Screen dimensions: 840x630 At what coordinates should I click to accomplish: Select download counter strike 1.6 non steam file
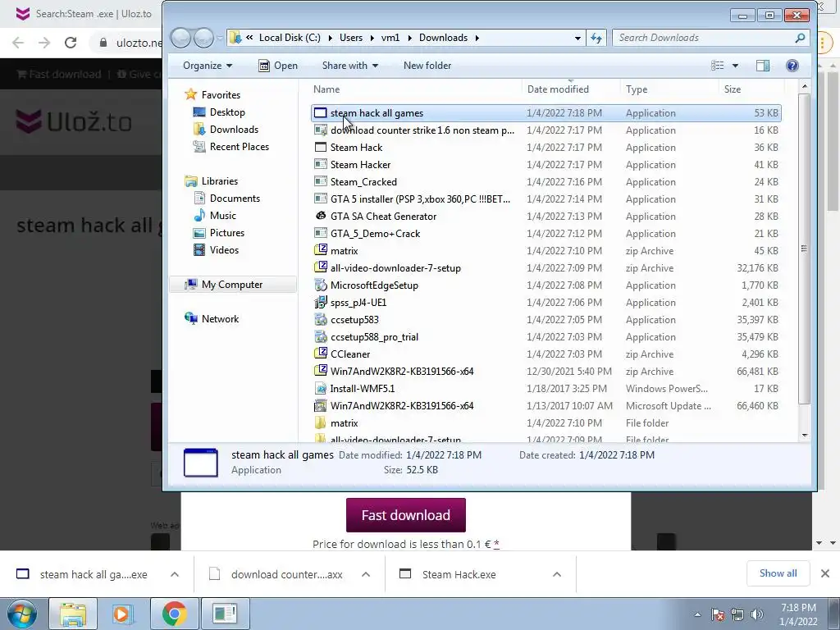coord(546,130)
